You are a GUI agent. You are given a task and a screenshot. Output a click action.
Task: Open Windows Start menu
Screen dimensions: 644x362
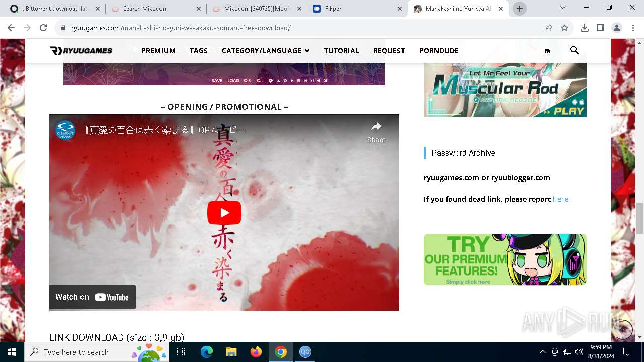point(12,352)
